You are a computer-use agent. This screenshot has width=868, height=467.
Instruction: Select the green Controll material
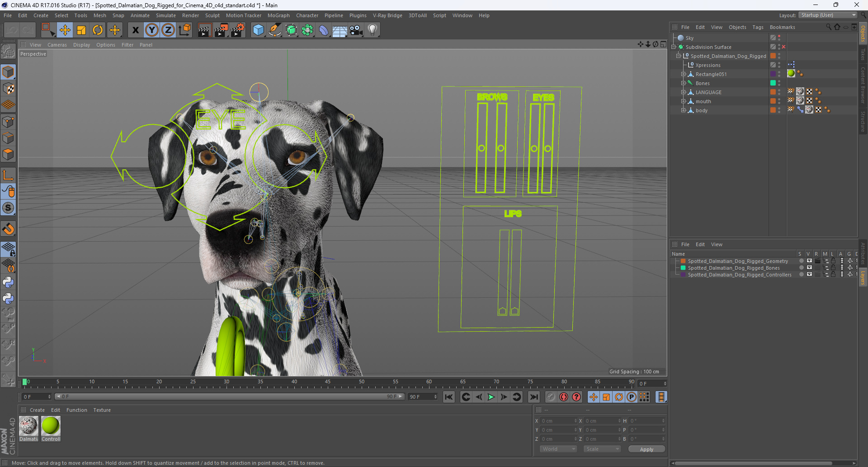(51, 426)
